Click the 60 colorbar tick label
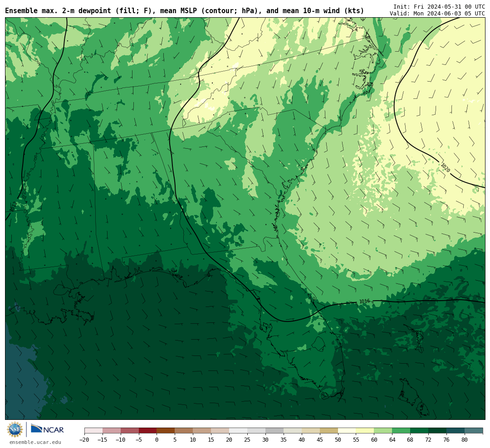Image resolution: width=490 pixels, height=448 pixels. pyautogui.click(x=374, y=440)
